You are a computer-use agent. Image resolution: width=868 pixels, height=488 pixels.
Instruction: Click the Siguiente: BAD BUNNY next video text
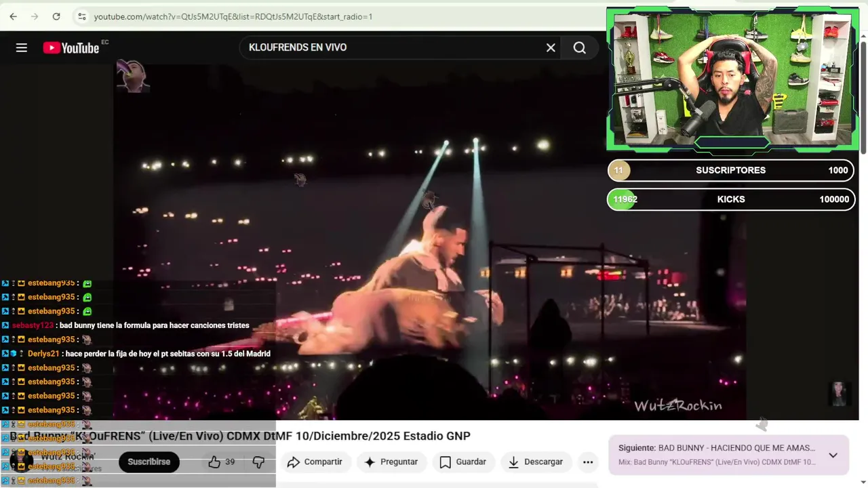pos(717,448)
